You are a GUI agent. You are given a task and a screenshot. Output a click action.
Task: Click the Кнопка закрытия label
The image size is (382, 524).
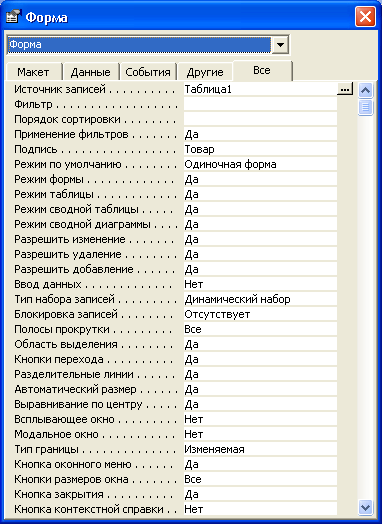(59, 494)
